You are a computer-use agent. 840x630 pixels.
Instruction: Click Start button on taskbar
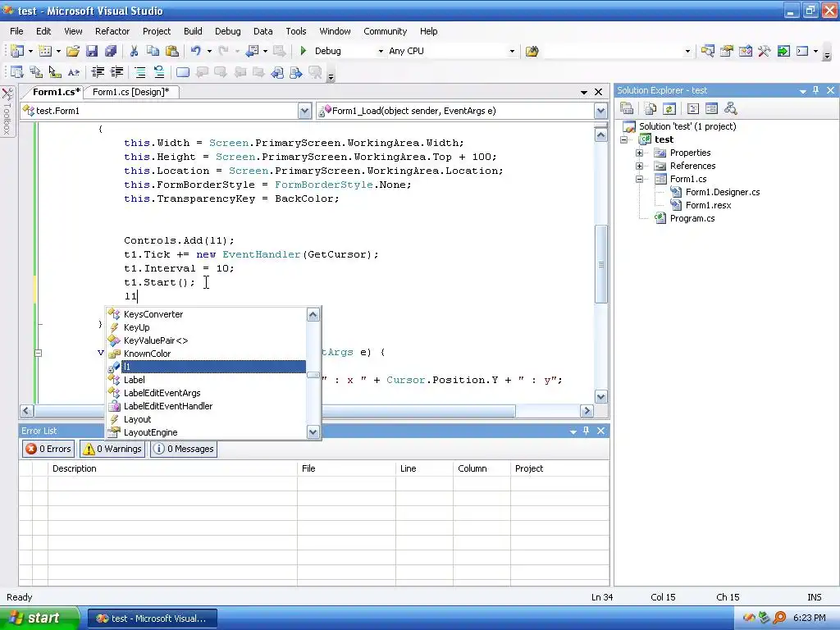pyautogui.click(x=39, y=618)
